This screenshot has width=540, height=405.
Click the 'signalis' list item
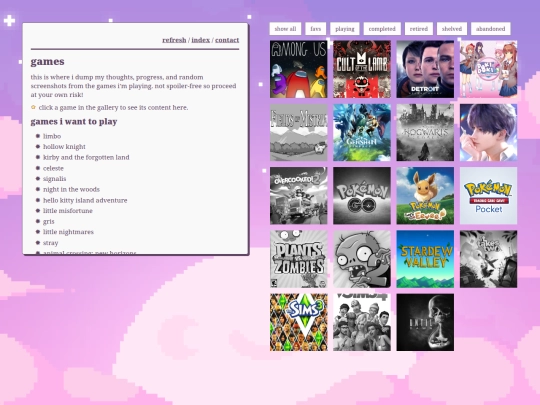54,179
